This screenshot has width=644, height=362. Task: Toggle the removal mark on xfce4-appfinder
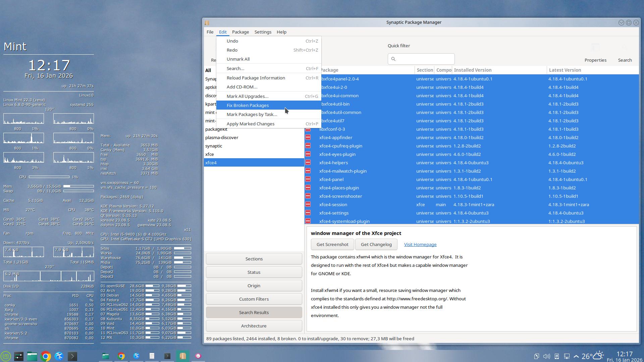point(308,137)
